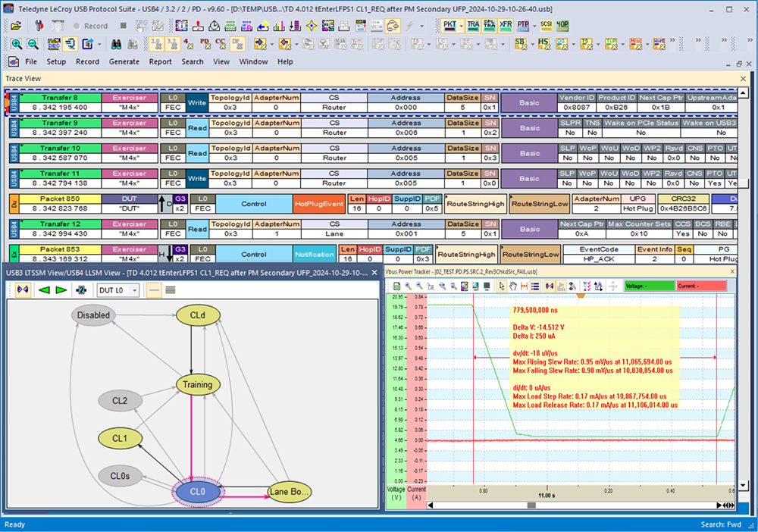This screenshot has height=532, width=758.
Task: Click the PTP decode icon
Action: [522, 25]
